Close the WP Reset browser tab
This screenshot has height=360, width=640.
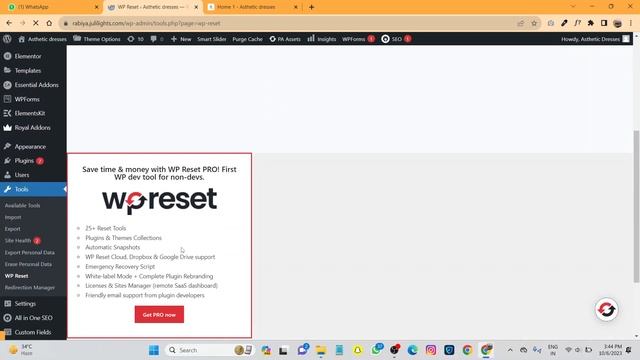[x=196, y=7]
